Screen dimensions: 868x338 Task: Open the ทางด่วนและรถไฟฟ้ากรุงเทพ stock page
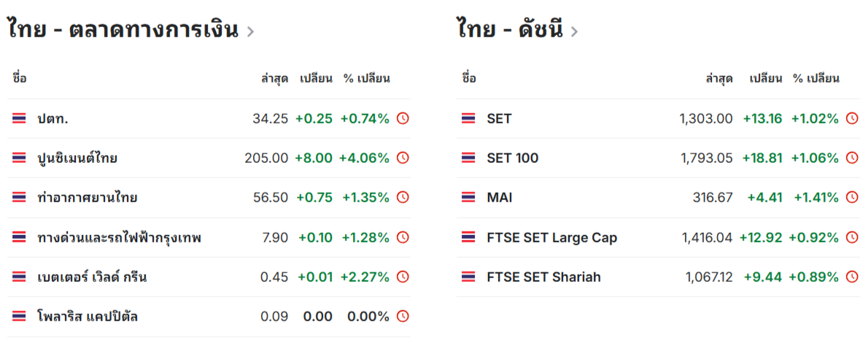point(119,237)
